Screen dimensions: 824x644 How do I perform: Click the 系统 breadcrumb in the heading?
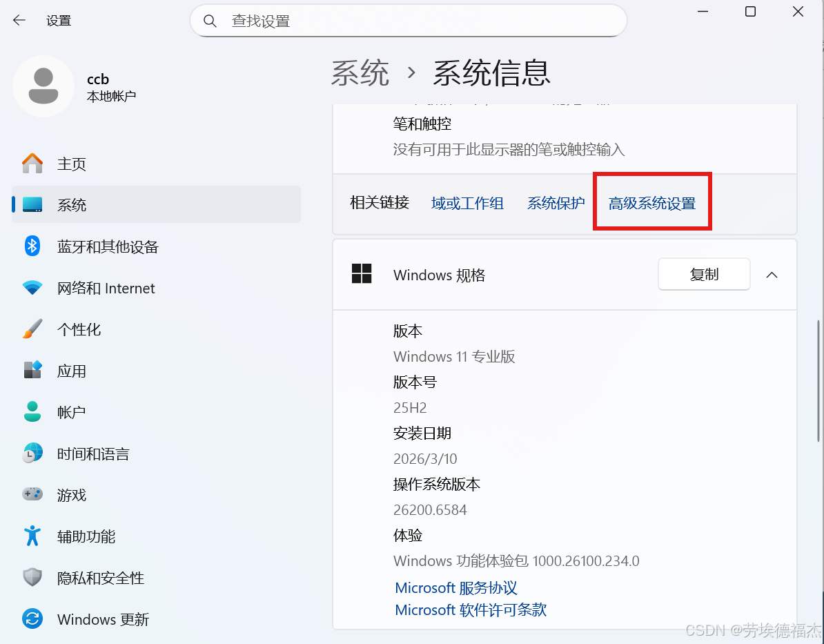360,73
